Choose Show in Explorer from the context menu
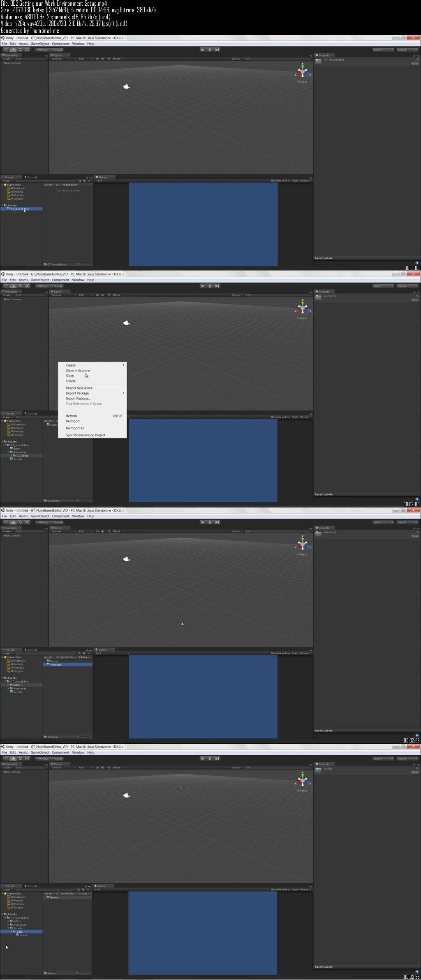This screenshot has height=980, width=421. click(92, 371)
